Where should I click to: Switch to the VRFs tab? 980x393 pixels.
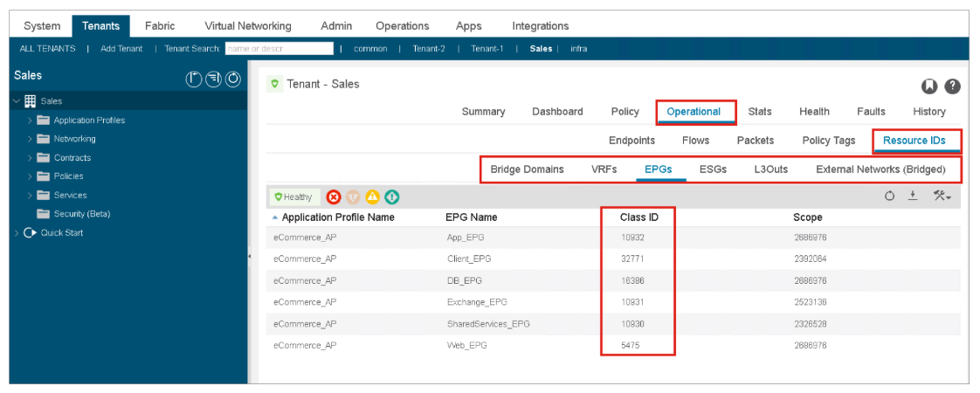point(604,169)
